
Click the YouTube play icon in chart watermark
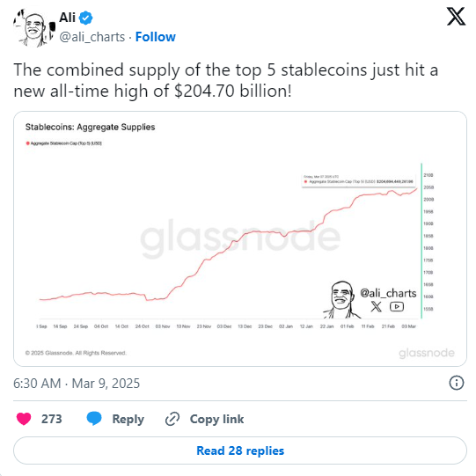(397, 306)
